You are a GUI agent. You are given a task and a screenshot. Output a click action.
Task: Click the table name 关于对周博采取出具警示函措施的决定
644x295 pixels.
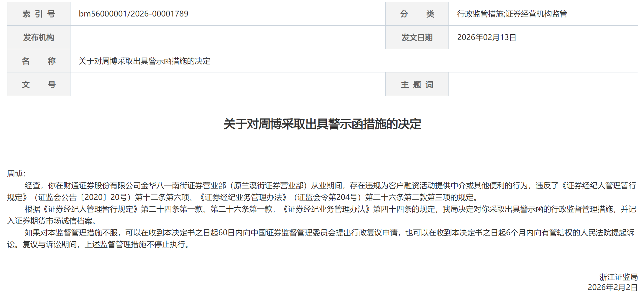click(x=144, y=61)
